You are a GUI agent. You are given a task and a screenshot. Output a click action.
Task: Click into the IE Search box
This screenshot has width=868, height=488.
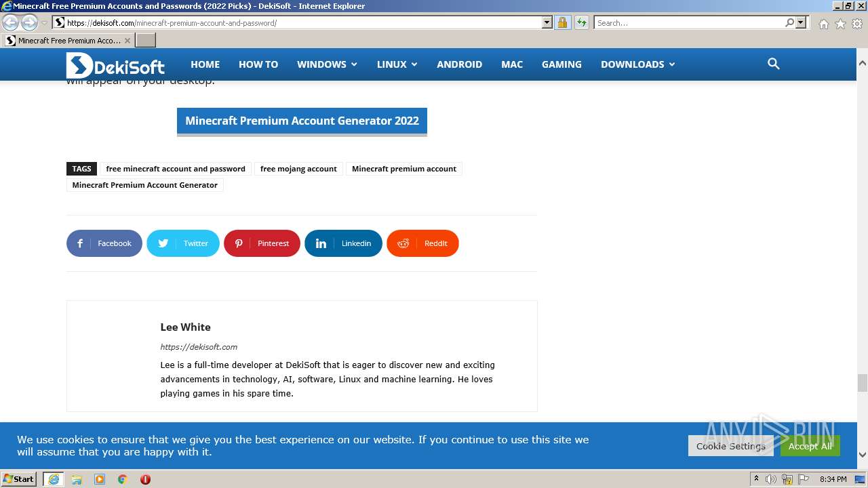689,22
